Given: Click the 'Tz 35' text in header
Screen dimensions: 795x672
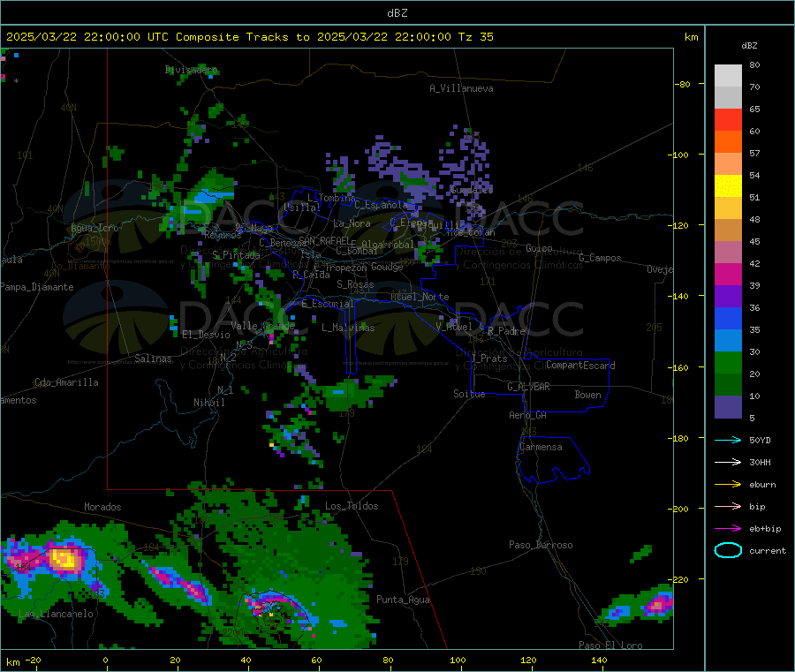Looking at the screenshot, I should (475, 37).
